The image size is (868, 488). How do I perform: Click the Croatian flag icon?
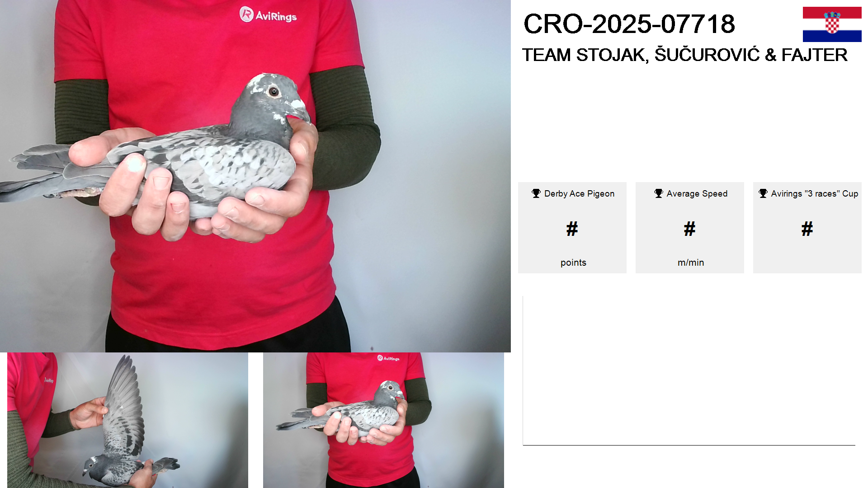(832, 24)
